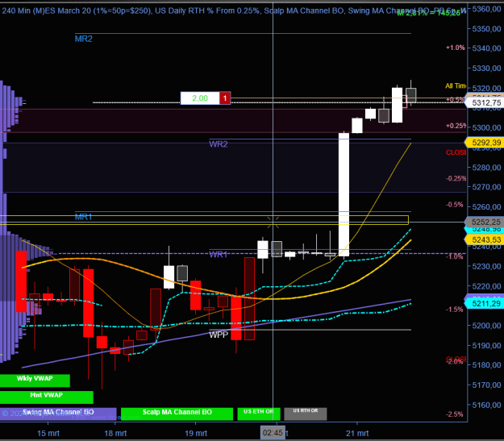Select the 5312,75 current price marker
Image resolution: width=504 pixels, height=441 pixels.
[485, 103]
